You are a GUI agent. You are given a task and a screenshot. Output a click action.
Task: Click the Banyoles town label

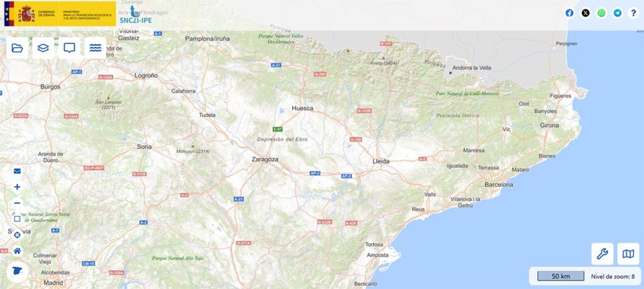545,111
